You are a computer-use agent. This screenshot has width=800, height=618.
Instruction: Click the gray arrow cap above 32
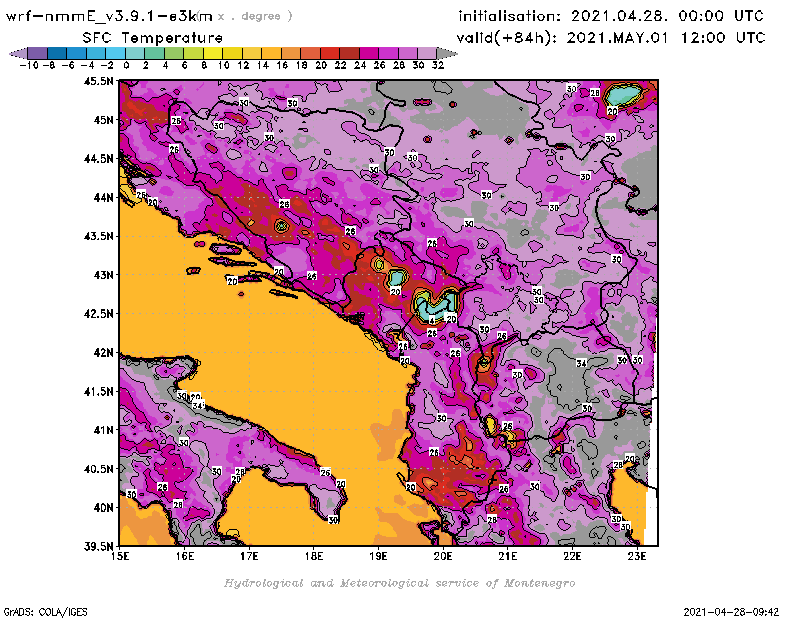pos(446,53)
